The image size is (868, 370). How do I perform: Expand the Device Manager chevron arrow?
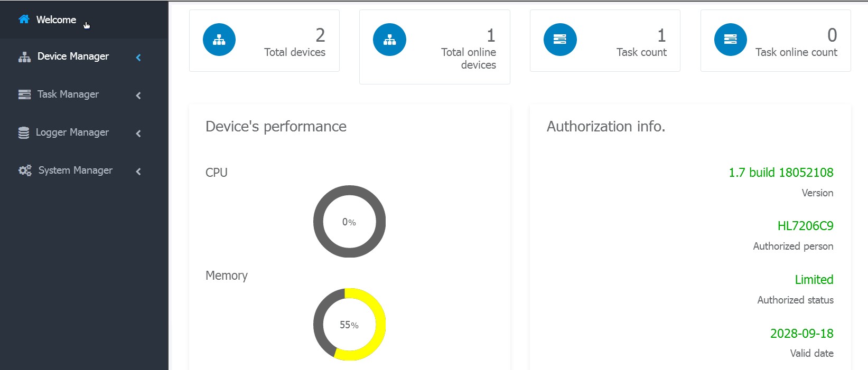(138, 58)
